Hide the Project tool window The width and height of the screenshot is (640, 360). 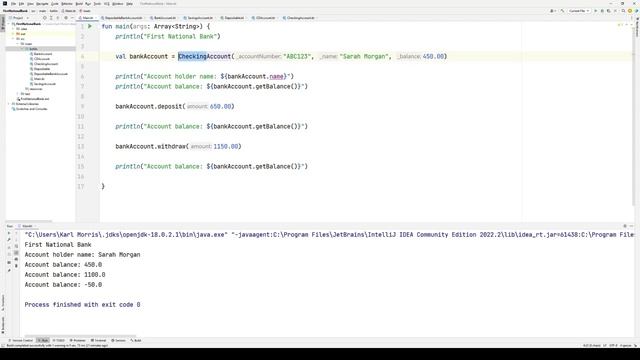(x=72, y=18)
